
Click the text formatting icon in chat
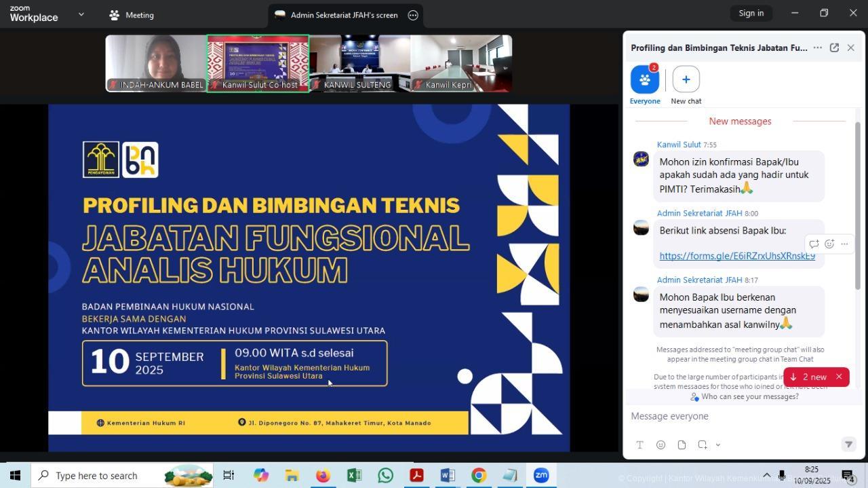pos(639,445)
